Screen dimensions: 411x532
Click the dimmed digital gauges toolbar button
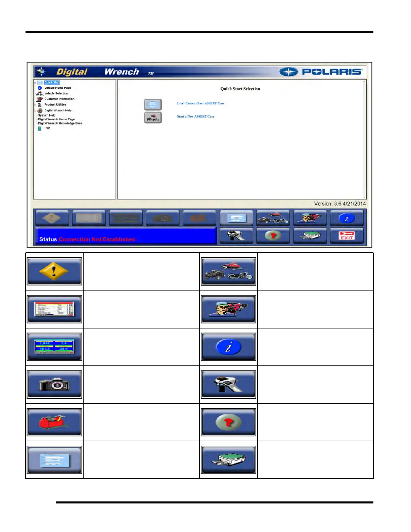click(x=126, y=218)
